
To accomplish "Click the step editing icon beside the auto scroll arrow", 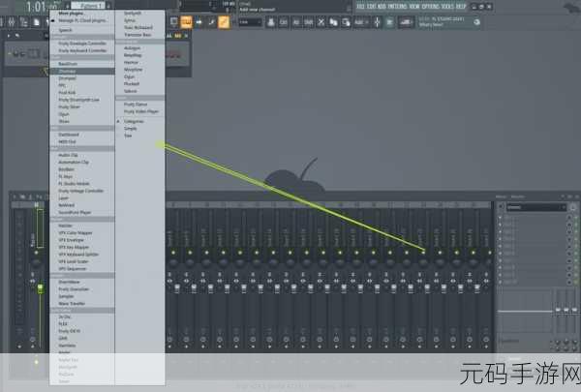I will 211,22.
